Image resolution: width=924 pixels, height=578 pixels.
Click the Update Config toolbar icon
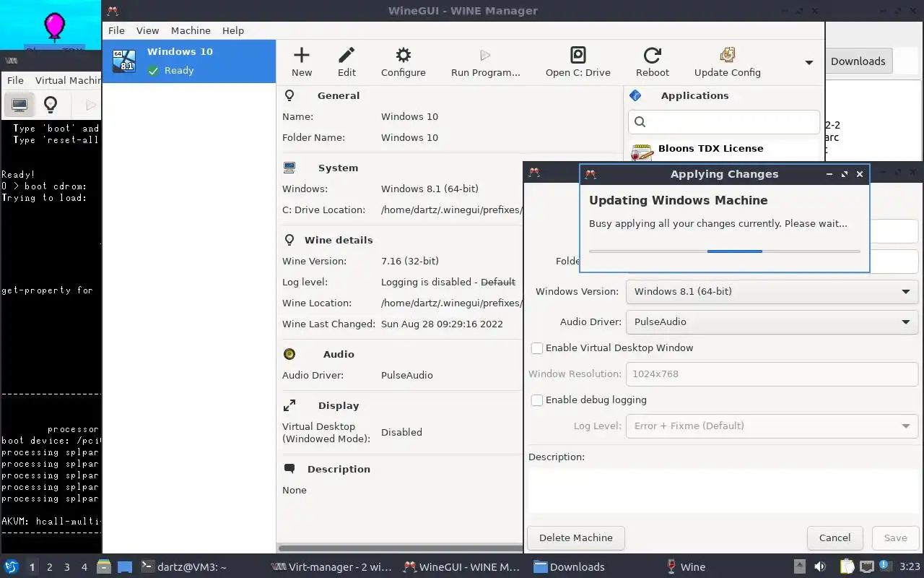pos(728,56)
